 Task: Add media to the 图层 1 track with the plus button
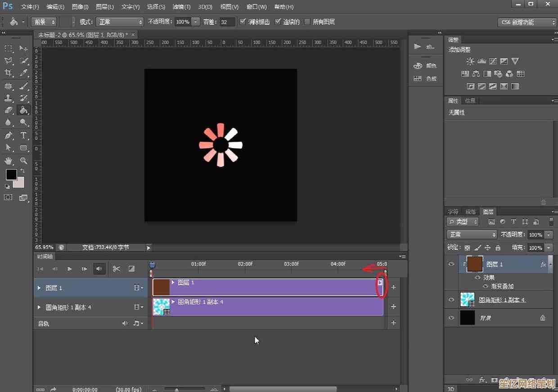(393, 287)
